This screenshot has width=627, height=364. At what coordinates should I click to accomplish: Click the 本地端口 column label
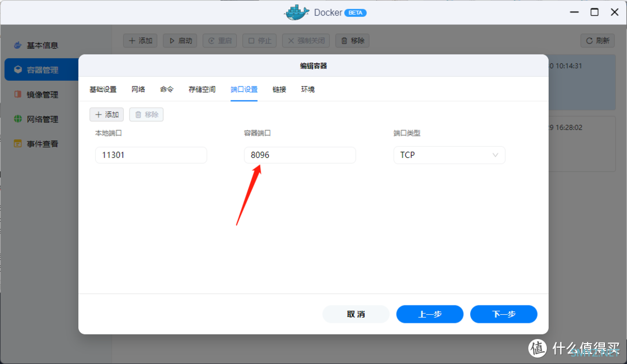[109, 133]
